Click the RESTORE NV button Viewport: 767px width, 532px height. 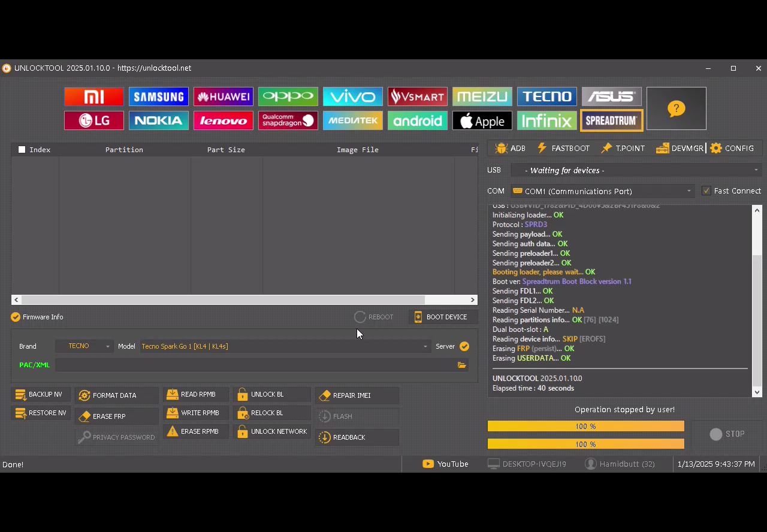point(41,413)
